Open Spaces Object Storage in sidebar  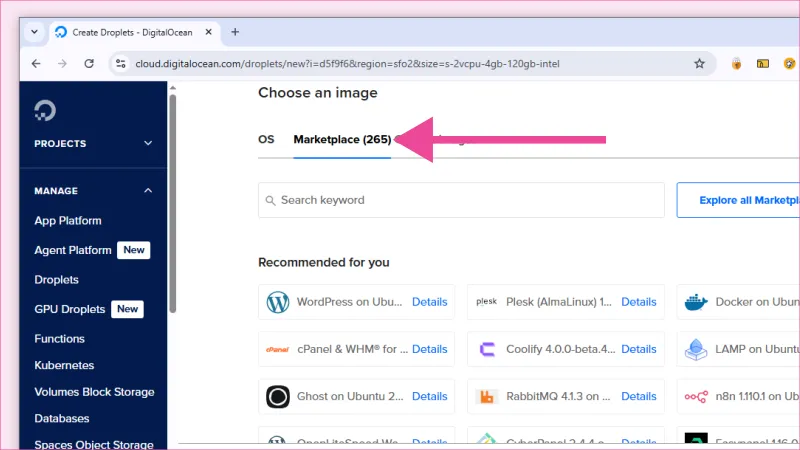(94, 444)
